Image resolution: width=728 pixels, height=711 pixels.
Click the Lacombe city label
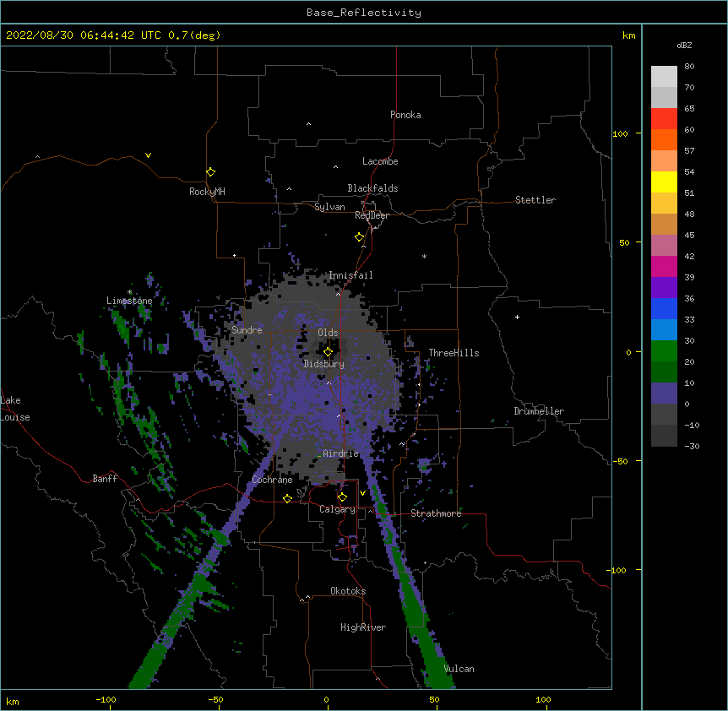(x=380, y=161)
